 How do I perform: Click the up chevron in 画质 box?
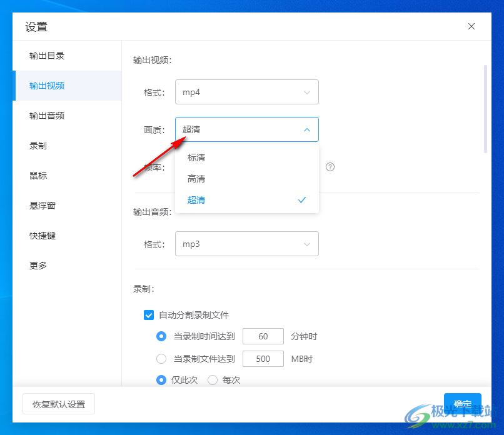click(x=307, y=130)
